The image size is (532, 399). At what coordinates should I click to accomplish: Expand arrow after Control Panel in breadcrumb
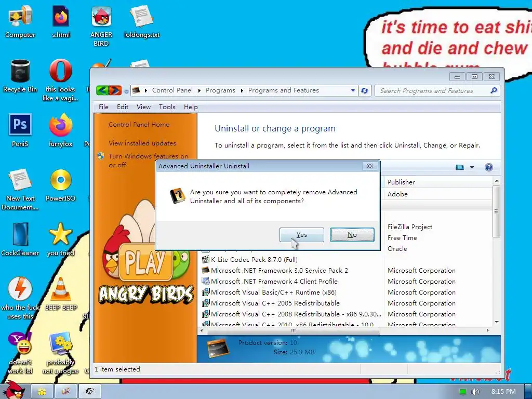pyautogui.click(x=199, y=90)
